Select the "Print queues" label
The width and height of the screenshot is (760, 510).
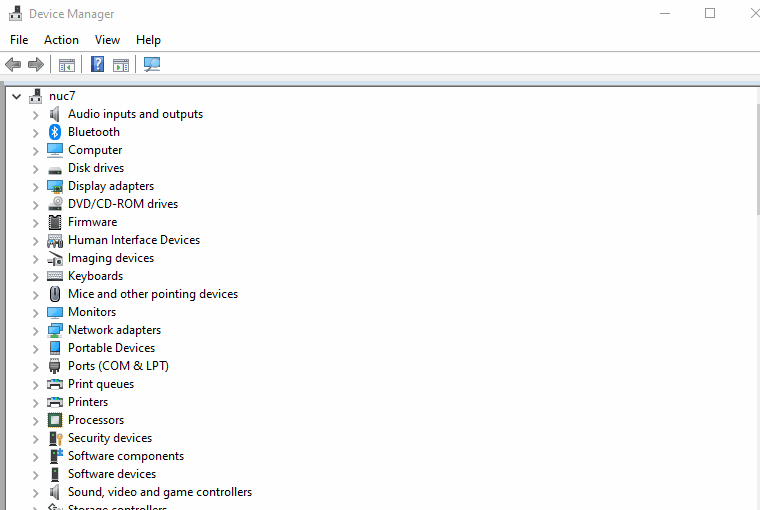click(x=101, y=384)
